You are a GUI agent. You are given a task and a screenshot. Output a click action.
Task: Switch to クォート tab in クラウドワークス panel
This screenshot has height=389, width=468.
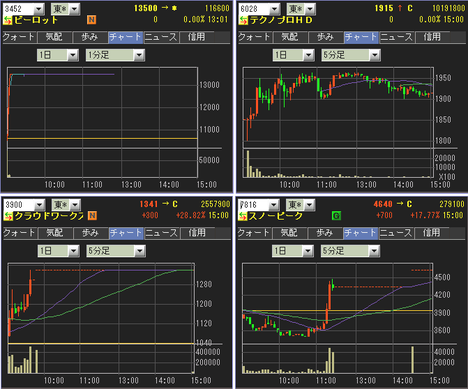tap(20, 233)
